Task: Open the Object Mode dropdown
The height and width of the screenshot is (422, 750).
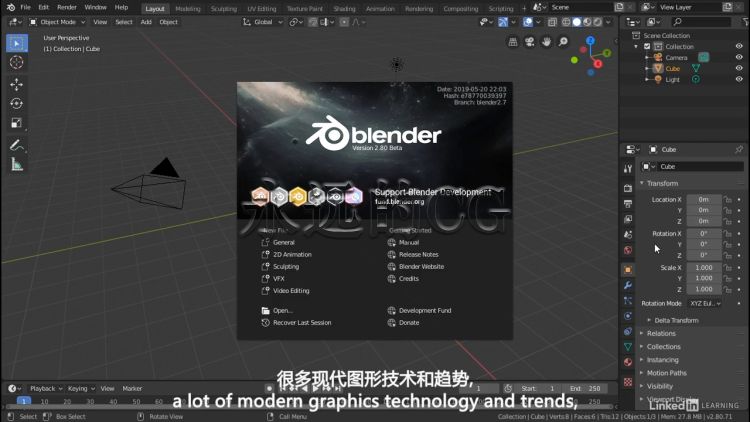Action: coord(57,22)
